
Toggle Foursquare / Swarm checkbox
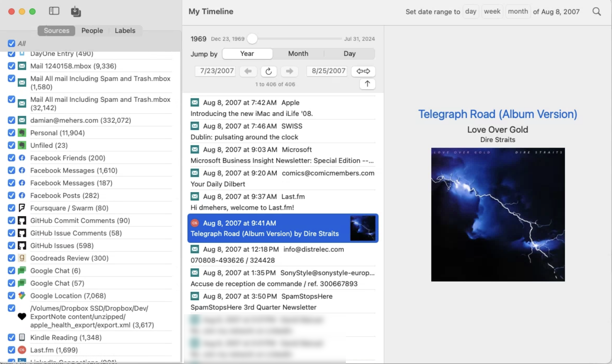coord(11,208)
